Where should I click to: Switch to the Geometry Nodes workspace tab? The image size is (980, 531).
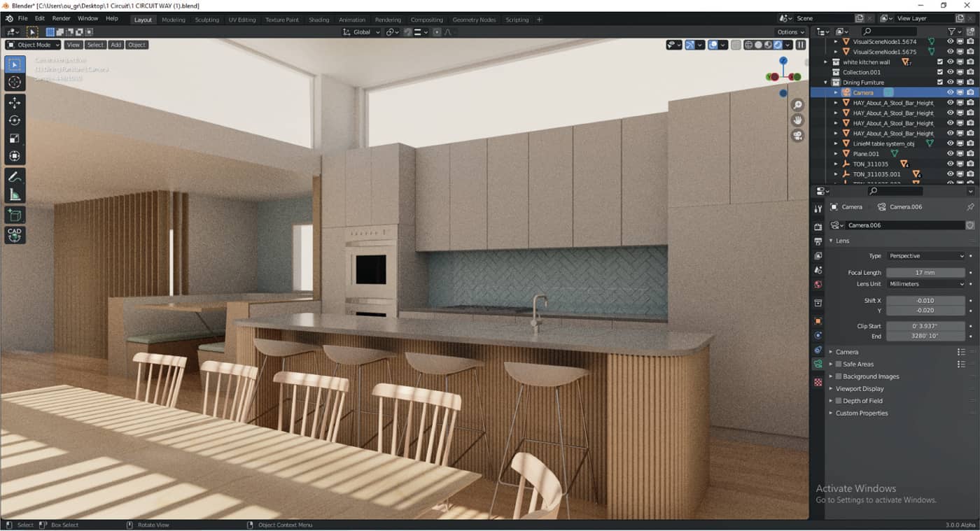pyautogui.click(x=474, y=20)
